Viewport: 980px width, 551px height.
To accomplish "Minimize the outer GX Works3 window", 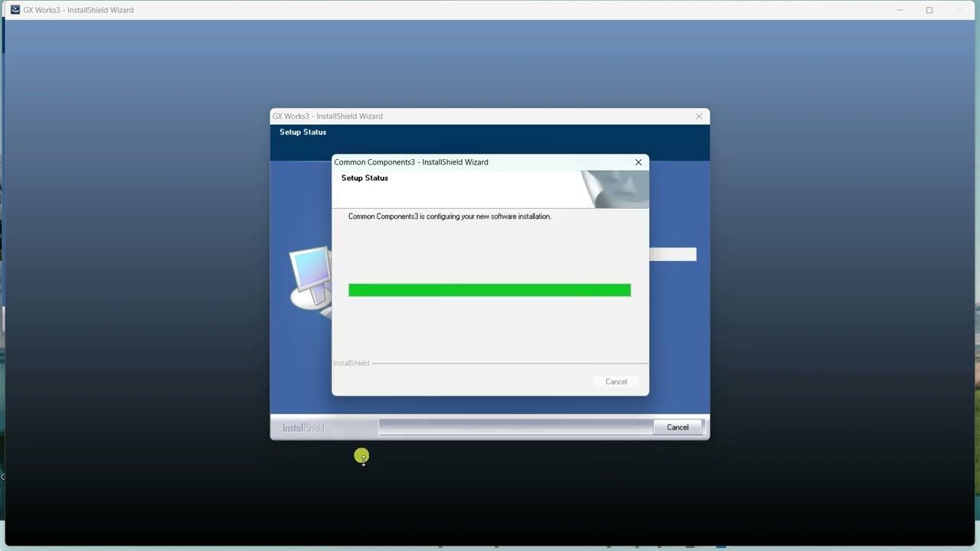I will point(900,10).
